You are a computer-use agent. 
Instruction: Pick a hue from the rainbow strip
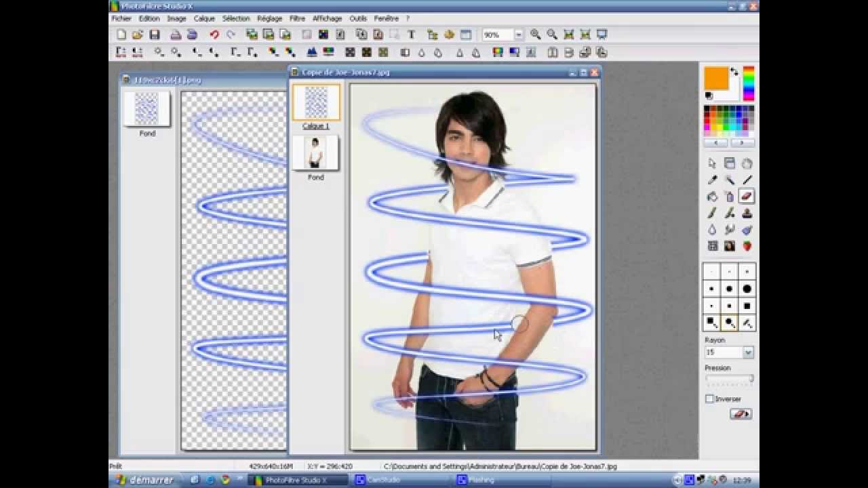point(749,83)
